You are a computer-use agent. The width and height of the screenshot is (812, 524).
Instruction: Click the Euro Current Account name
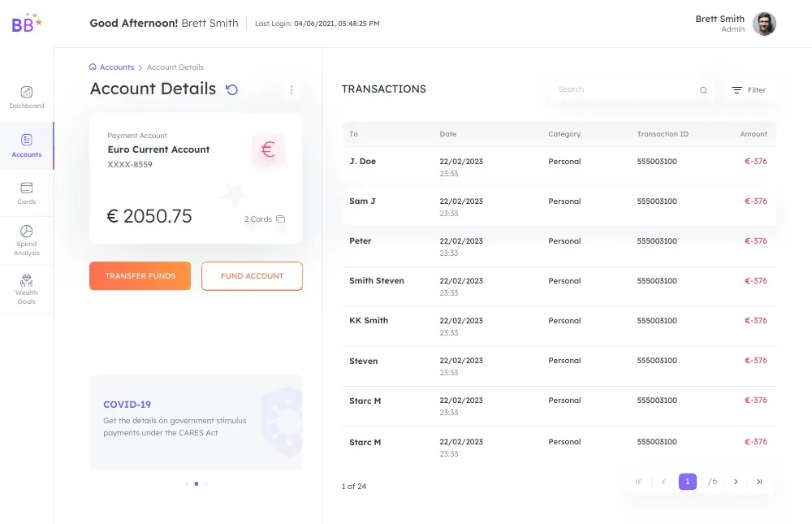pyautogui.click(x=158, y=149)
